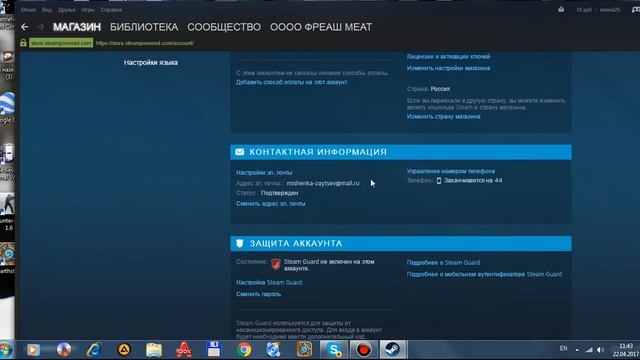
Task: Click the country value Россия
Action: point(440,89)
